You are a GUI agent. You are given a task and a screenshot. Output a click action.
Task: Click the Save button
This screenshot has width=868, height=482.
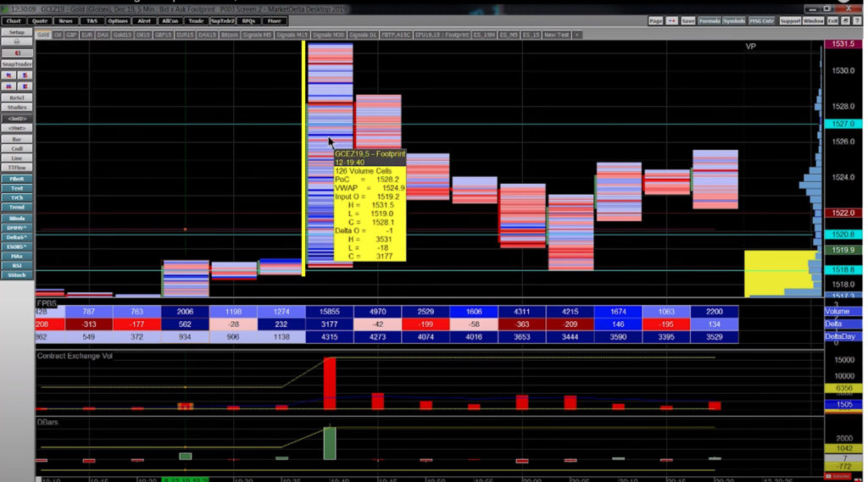pyautogui.click(x=687, y=20)
